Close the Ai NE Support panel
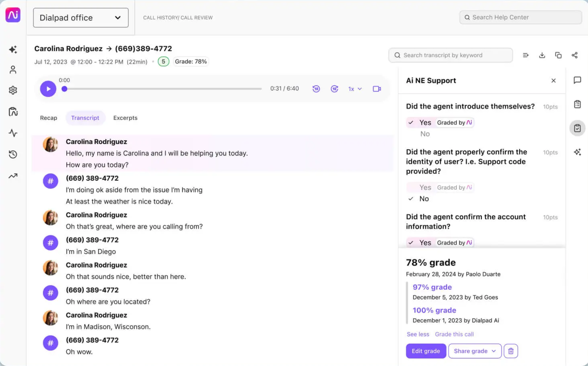Viewport: 588px width, 366px height. click(553, 81)
